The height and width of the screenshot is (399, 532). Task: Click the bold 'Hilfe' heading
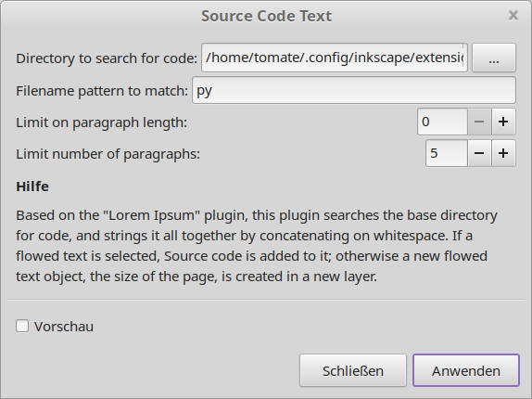32,187
